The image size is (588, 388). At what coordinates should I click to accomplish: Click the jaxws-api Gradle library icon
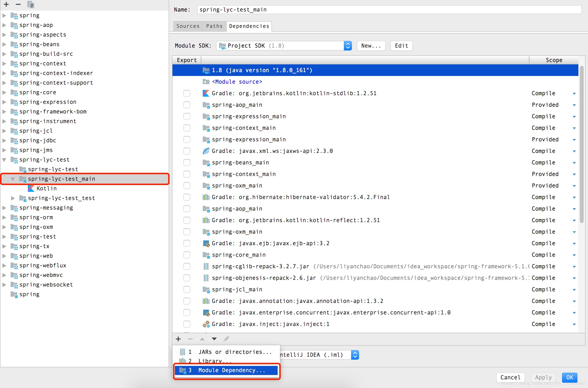point(206,151)
